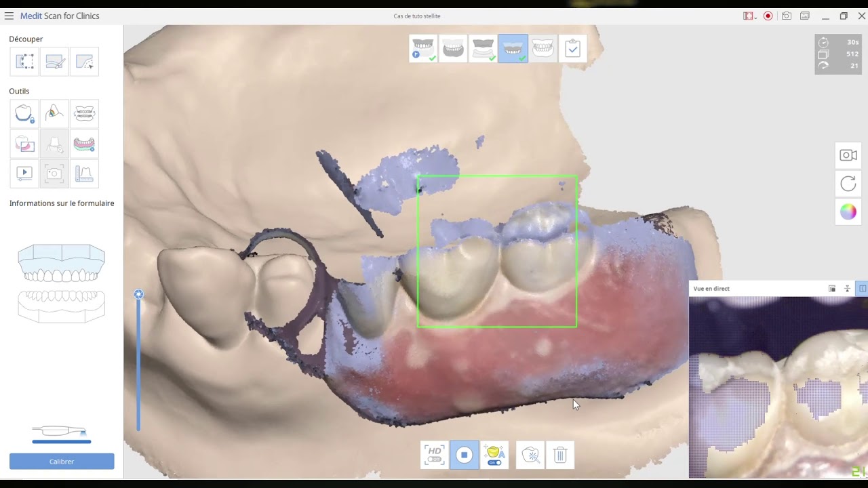Viewport: 868px width, 488px height.
Task: Select the rectangular polyline trim tool under Découper
Action: click(x=24, y=62)
